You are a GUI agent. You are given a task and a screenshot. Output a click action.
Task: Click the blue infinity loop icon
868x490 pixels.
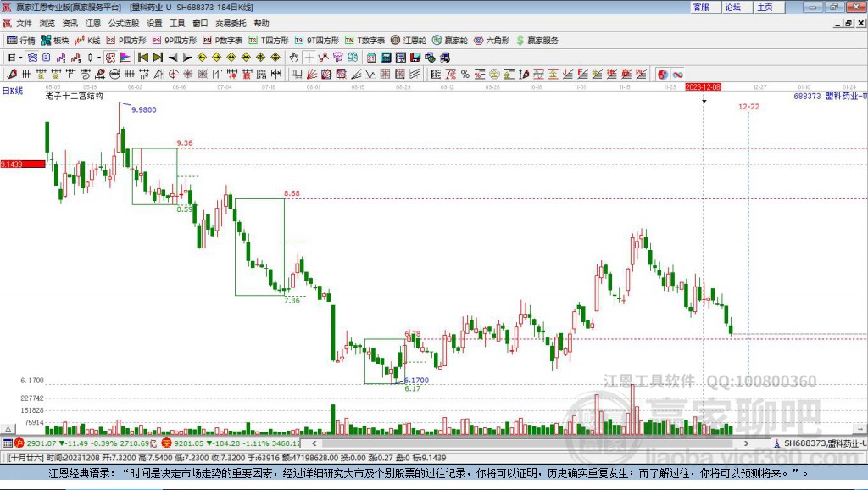click(x=677, y=75)
